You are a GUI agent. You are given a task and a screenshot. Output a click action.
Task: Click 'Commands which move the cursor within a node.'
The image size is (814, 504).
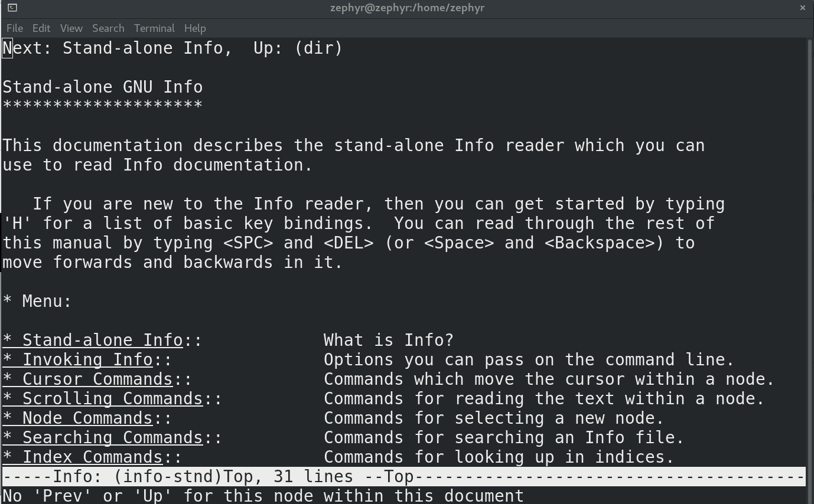click(549, 379)
